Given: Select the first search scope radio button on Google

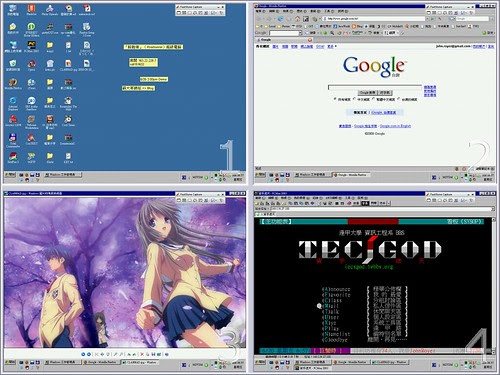Looking at the screenshot, I should point(335,99).
